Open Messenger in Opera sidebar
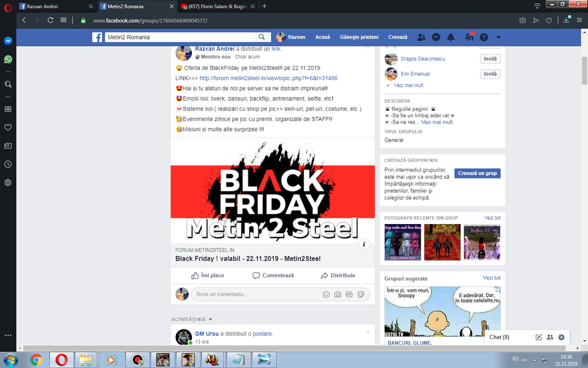588x368 pixels. point(8,40)
